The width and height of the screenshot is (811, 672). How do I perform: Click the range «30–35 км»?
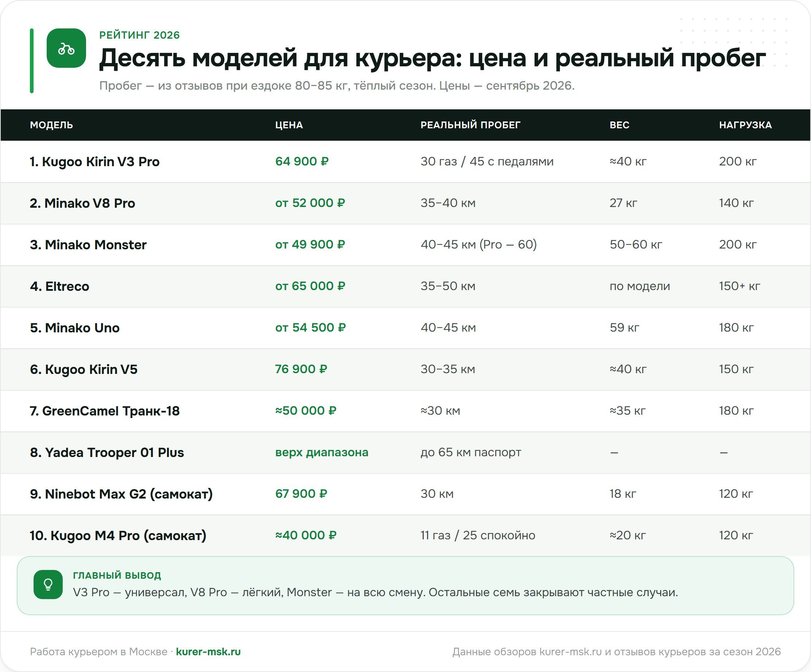pyautogui.click(x=448, y=369)
